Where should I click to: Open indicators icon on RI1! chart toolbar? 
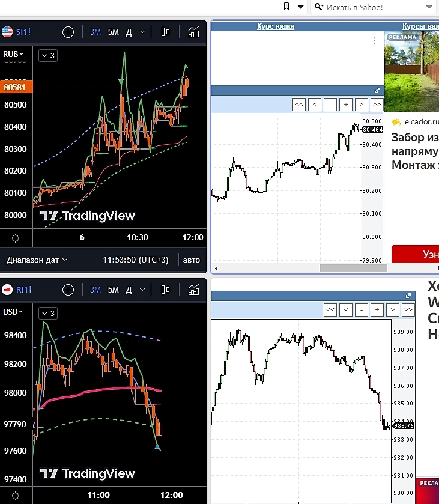193,290
